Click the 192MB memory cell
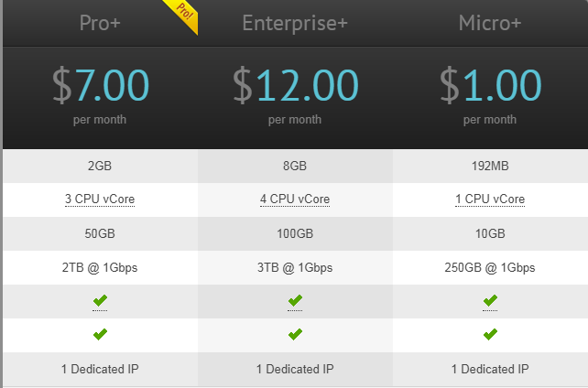Image resolution: width=588 pixels, height=388 pixels. coord(490,166)
